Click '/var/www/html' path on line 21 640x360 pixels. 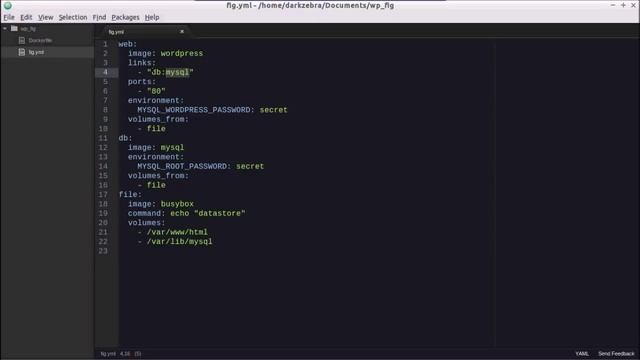[x=177, y=232]
